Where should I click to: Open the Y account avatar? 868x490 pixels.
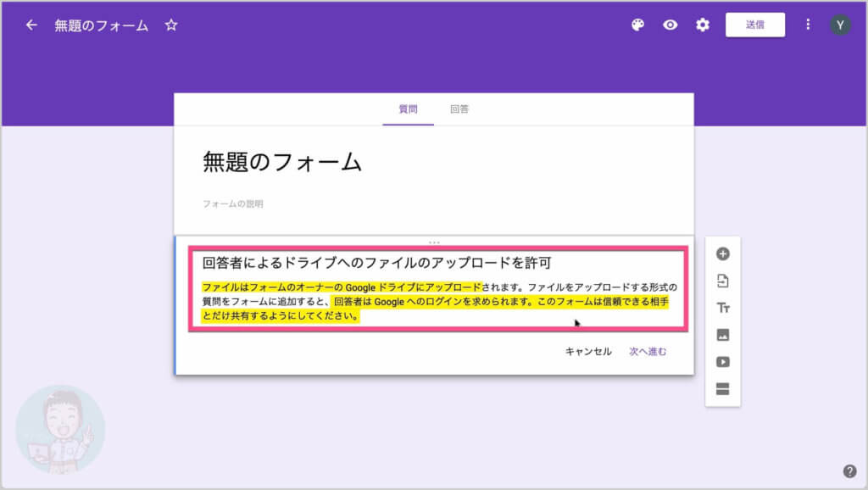[x=840, y=25]
